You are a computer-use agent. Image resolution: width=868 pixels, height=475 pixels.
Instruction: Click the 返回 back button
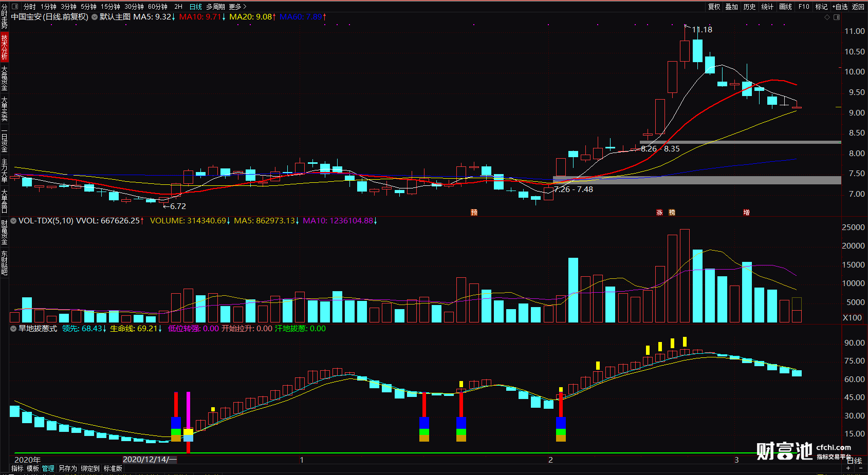(x=858, y=7)
